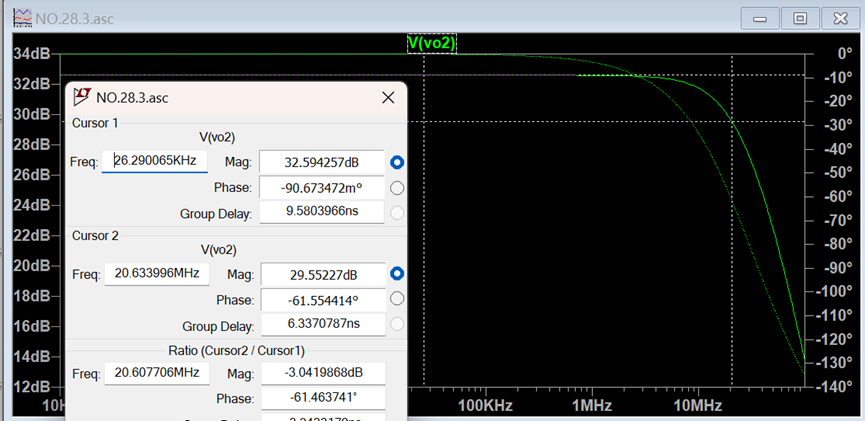Viewport: 865px width, 421px height.
Task: Click the Ratio Freq field showing 20.607706MHz
Action: pyautogui.click(x=156, y=373)
